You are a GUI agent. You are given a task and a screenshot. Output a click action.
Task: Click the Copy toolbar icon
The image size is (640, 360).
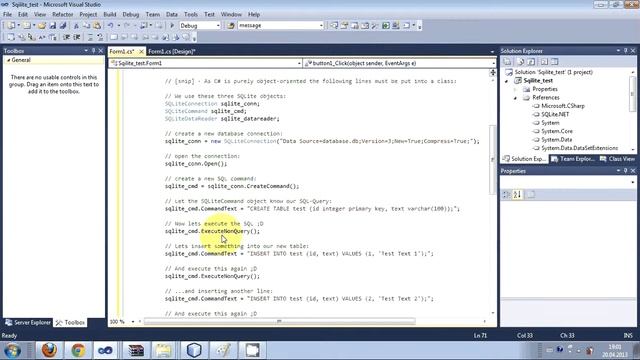(87, 26)
